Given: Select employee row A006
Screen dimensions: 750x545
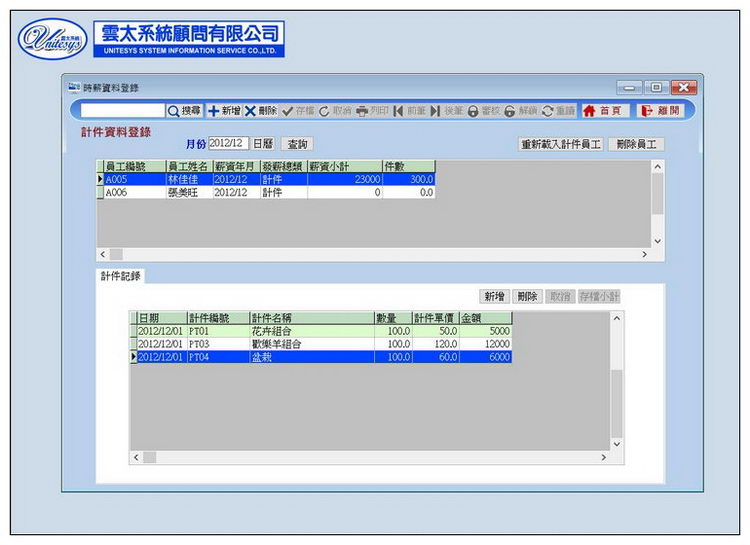Looking at the screenshot, I should [266, 192].
